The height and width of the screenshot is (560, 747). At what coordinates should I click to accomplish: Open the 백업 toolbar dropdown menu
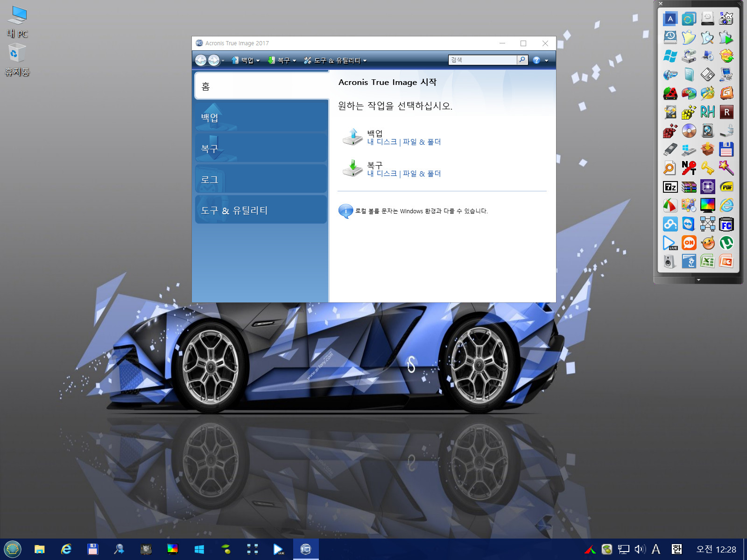tap(246, 60)
